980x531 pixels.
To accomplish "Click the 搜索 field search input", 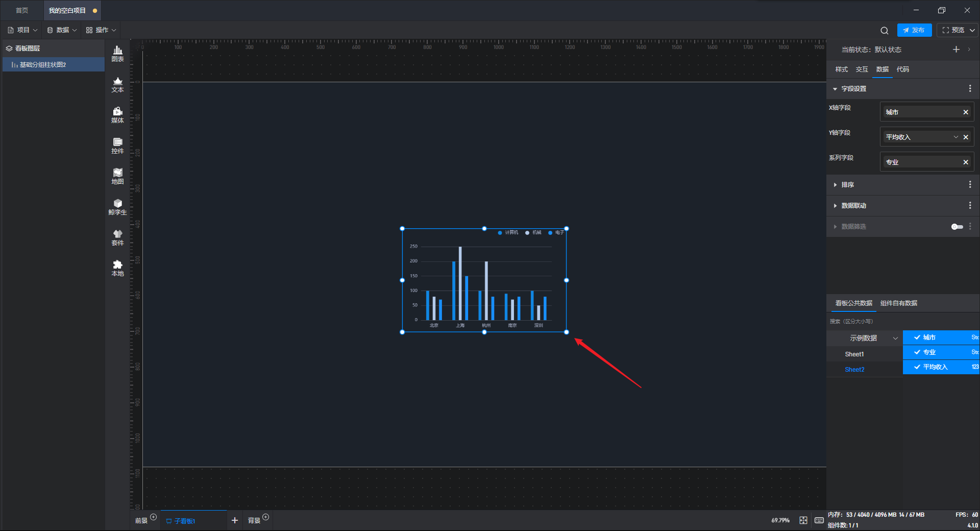I will (x=902, y=322).
